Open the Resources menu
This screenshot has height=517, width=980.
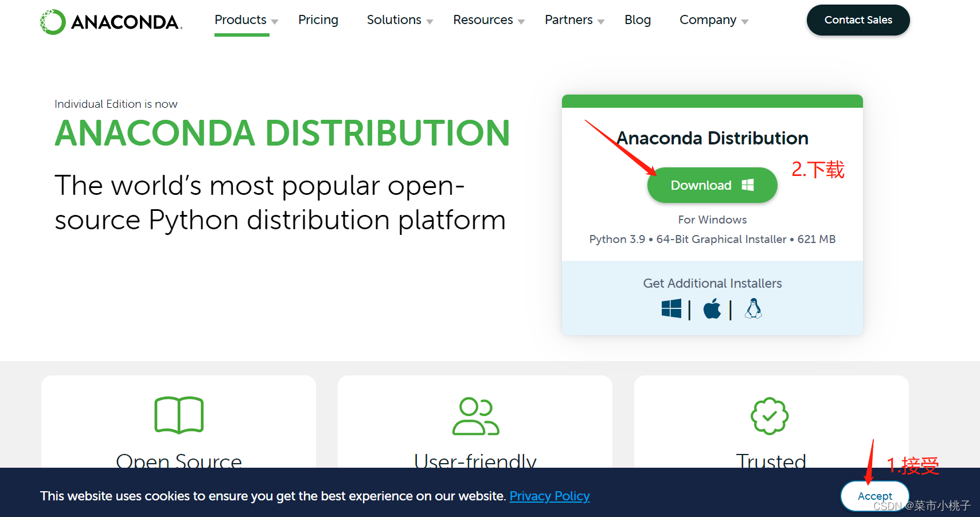point(483,19)
